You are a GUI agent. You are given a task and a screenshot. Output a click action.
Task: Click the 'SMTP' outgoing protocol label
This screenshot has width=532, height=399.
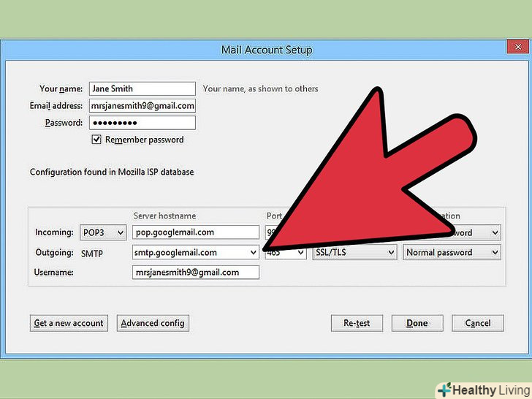click(x=92, y=253)
